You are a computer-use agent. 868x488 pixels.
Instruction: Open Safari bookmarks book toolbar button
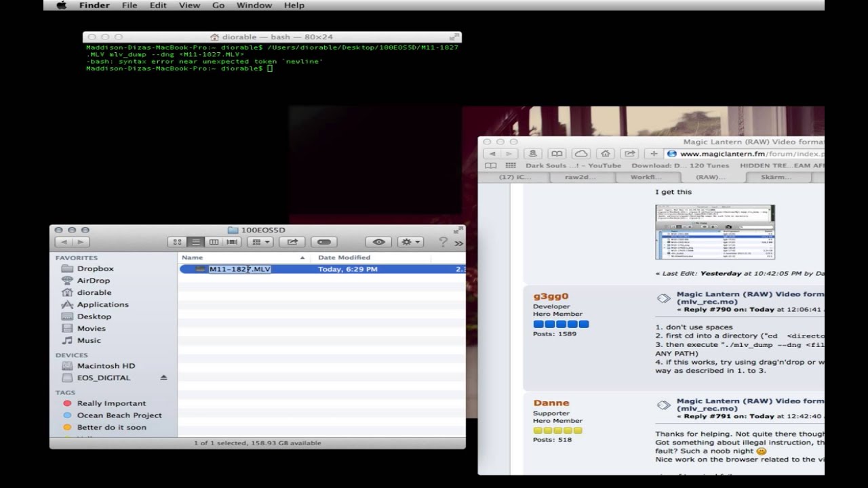(557, 154)
